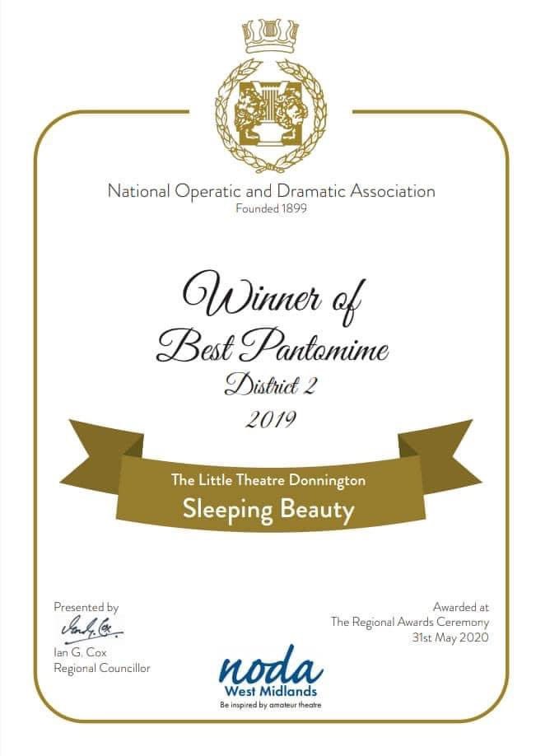Click the date '31st May 2020'
536x756 pixels.
pos(450,638)
